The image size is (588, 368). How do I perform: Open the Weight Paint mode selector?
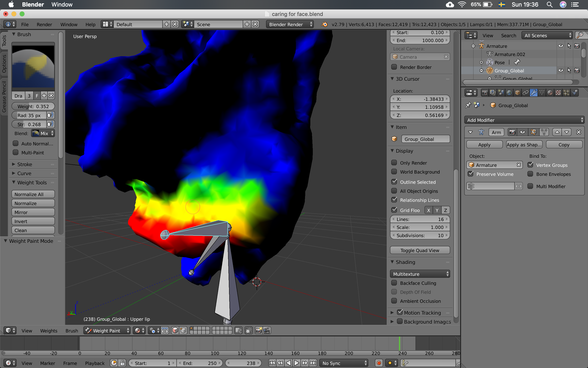[x=107, y=330]
